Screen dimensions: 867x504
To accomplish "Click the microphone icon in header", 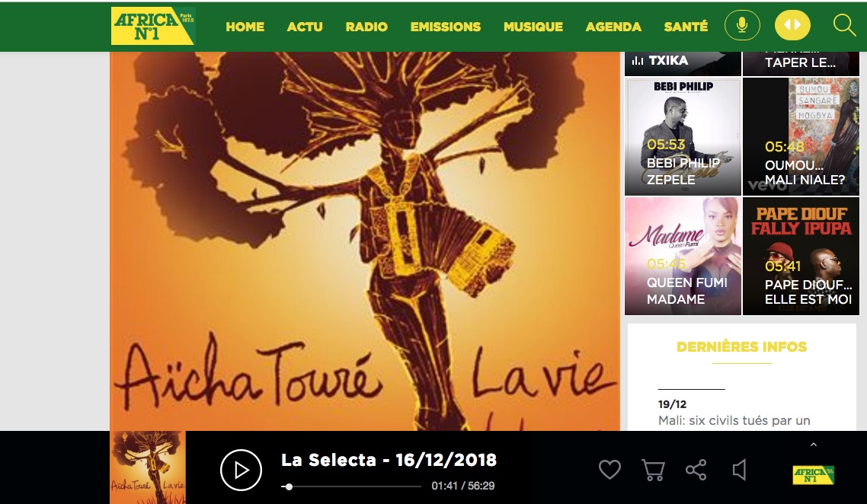I will (x=742, y=25).
